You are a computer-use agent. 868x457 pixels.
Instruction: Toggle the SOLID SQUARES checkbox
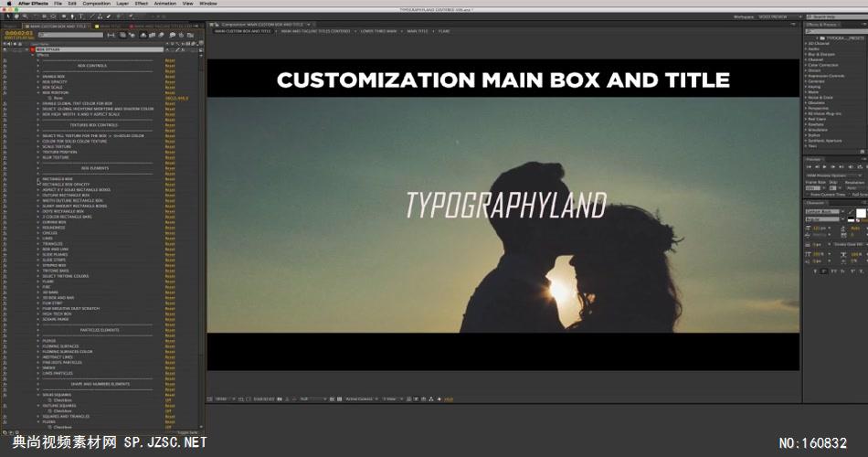pos(168,399)
